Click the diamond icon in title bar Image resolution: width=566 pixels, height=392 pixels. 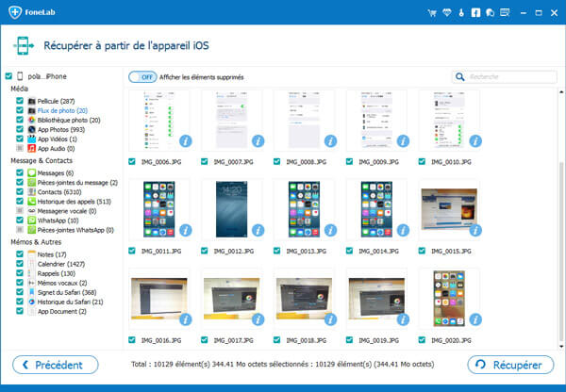pos(447,12)
